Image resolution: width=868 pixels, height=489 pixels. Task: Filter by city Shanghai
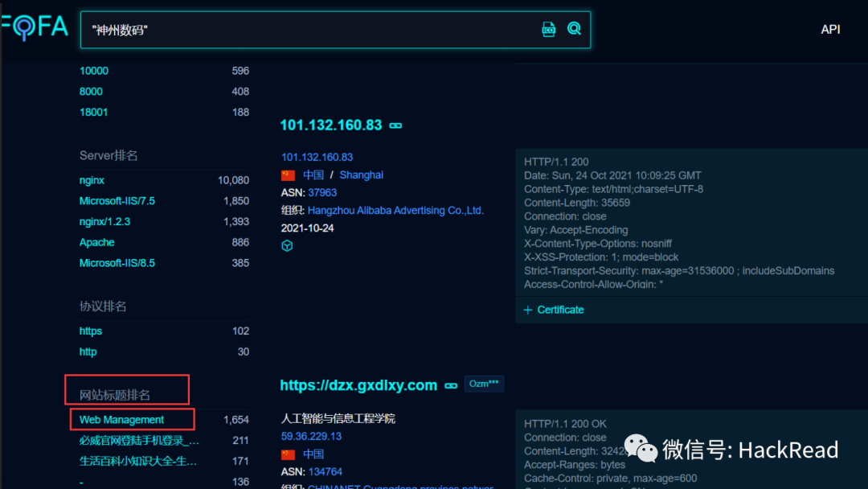(361, 175)
